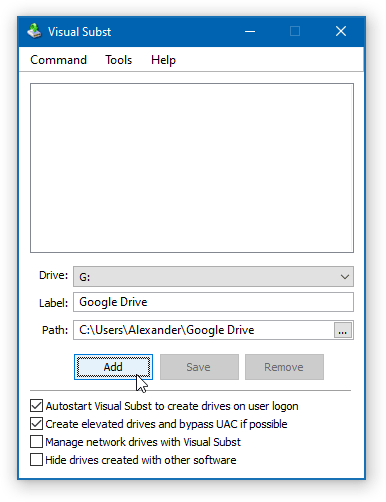This screenshot has width=386, height=502.
Task: Open the Command menu
Action: [58, 60]
